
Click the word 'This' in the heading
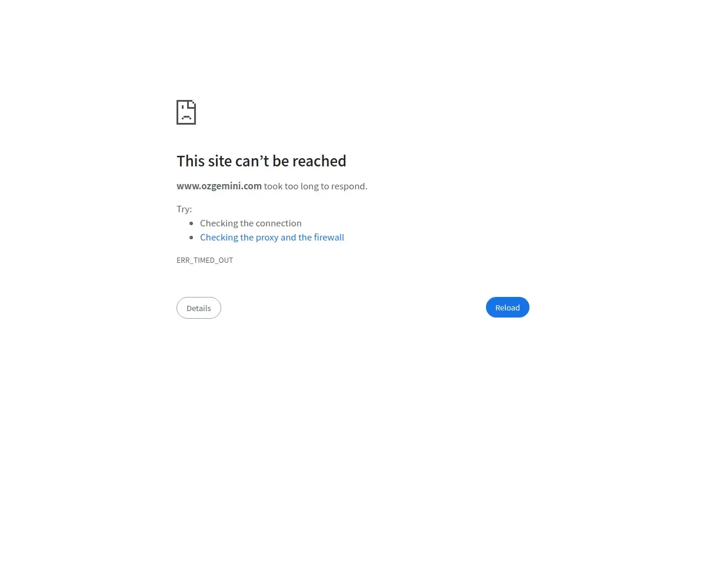[x=191, y=161]
